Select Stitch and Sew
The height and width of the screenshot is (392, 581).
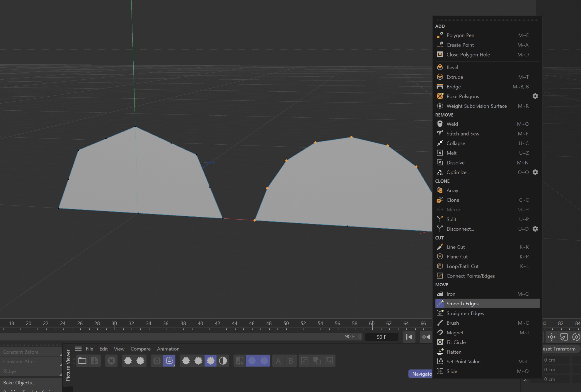click(x=487, y=133)
